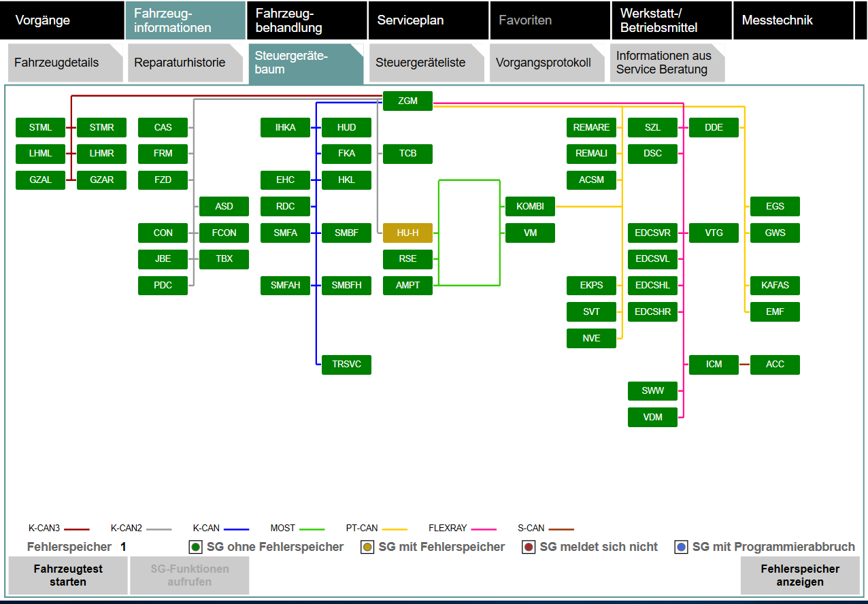Choose the EGS transmission control node
Screen dimensions: 868x604
coord(775,206)
